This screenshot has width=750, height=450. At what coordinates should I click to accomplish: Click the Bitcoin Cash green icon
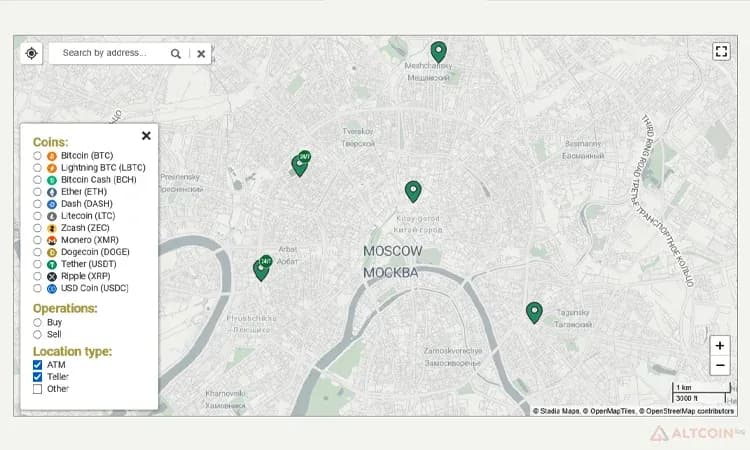click(52, 180)
